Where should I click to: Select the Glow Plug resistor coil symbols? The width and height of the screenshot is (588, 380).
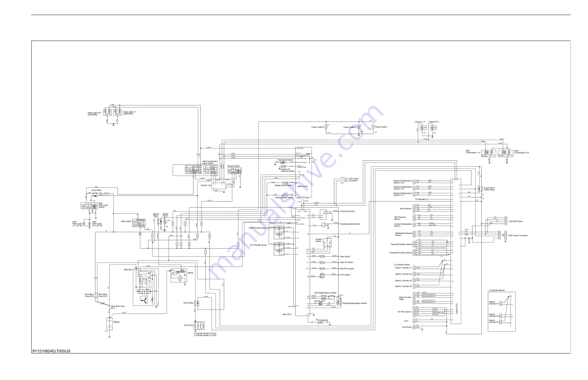(x=199, y=326)
